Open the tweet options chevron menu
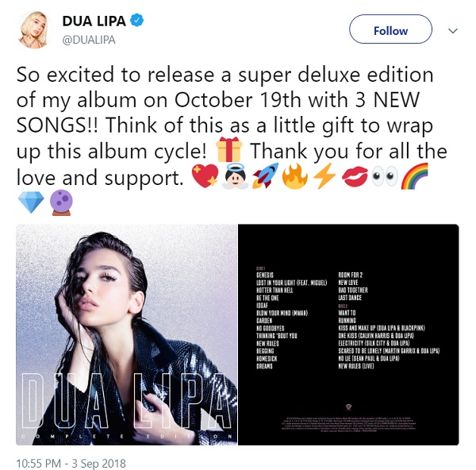 [x=453, y=31]
